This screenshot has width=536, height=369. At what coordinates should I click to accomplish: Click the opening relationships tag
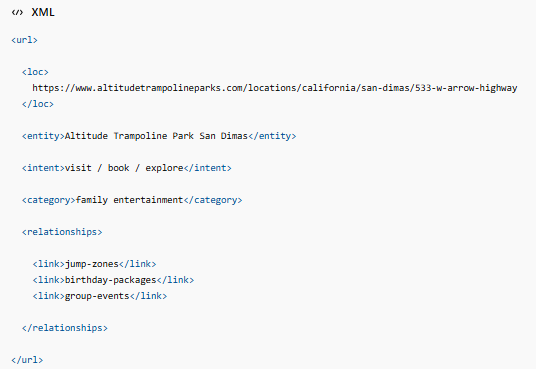pos(62,232)
